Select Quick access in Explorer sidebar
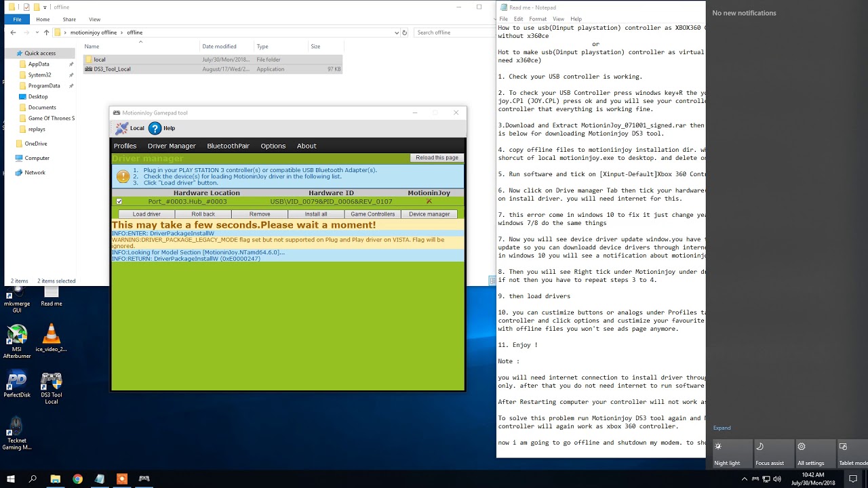Screen dimensions: 868x488 40,54
